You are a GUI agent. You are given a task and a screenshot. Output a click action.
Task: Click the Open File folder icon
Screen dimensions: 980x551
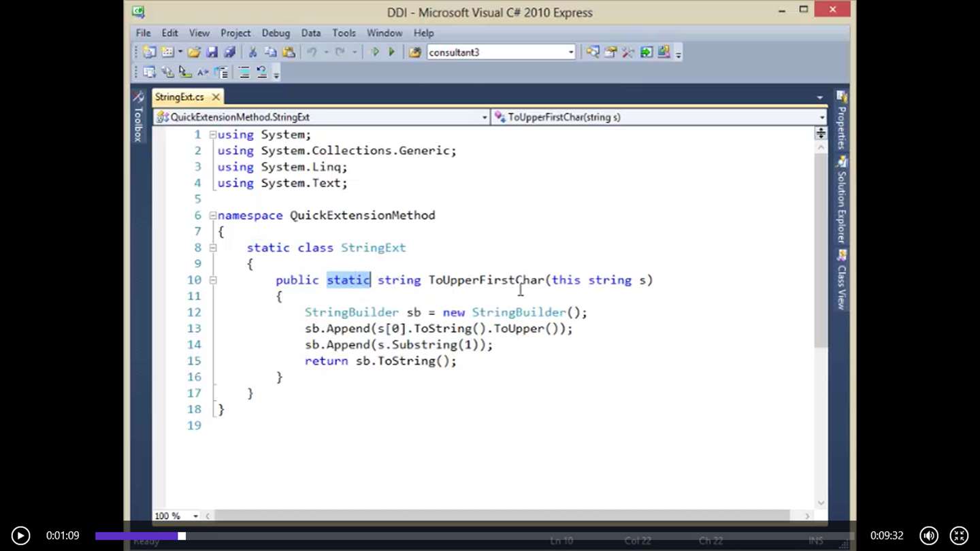(x=195, y=52)
